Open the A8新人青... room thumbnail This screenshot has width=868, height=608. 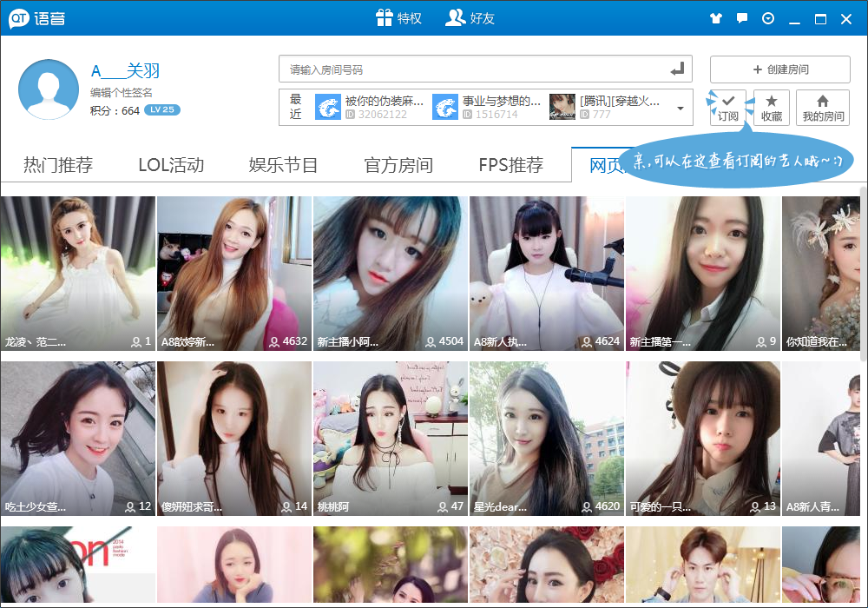pos(821,439)
